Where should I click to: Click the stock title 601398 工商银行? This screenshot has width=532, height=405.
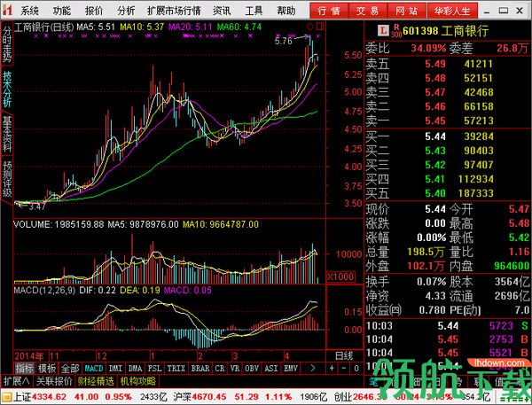click(x=446, y=31)
